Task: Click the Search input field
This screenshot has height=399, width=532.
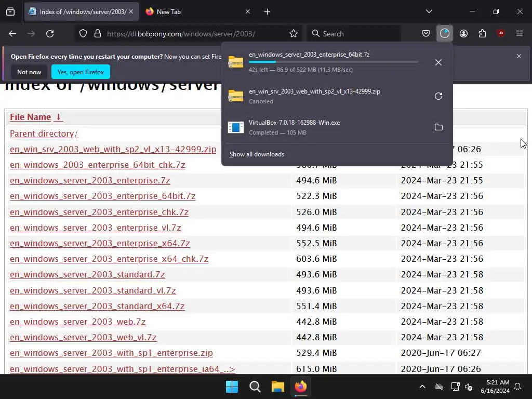Action: point(354,34)
